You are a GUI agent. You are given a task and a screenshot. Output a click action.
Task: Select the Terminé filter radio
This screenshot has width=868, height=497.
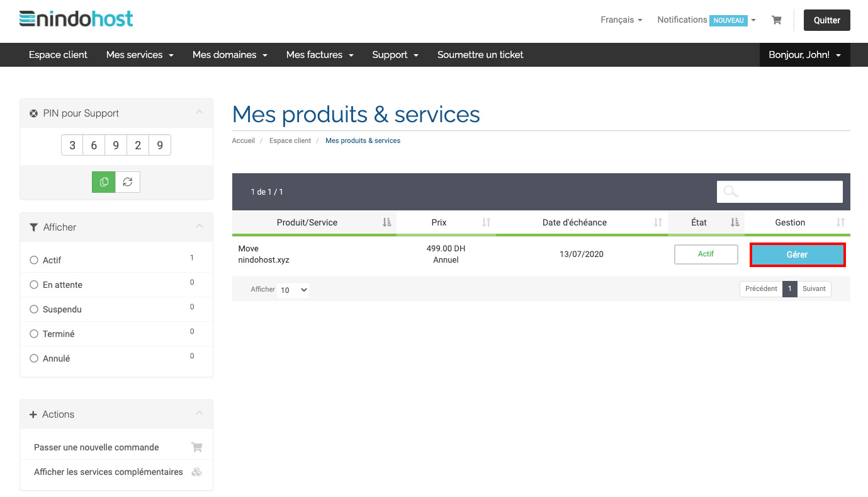click(34, 334)
